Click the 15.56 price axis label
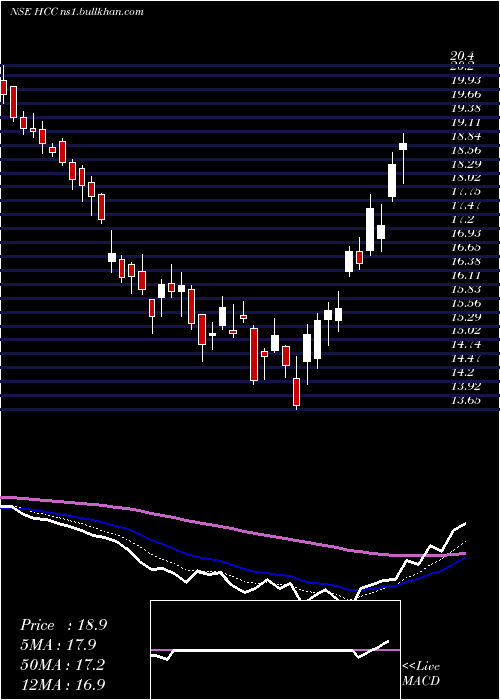 466,303
